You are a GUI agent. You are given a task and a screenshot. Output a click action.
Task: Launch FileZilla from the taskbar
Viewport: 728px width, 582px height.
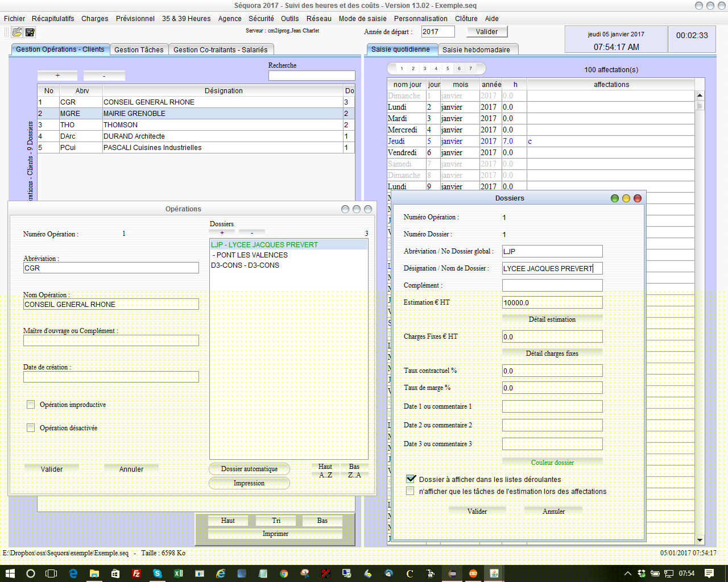pos(136,573)
